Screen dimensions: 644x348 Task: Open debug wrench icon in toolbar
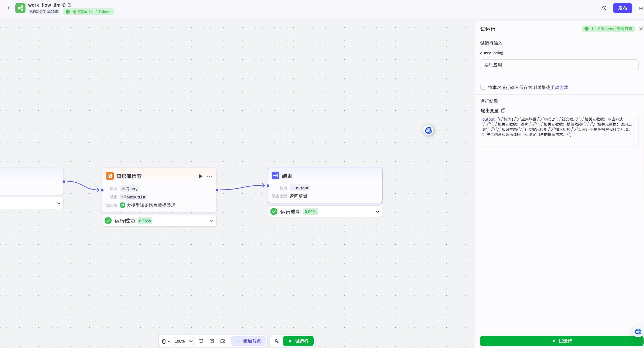click(x=276, y=341)
